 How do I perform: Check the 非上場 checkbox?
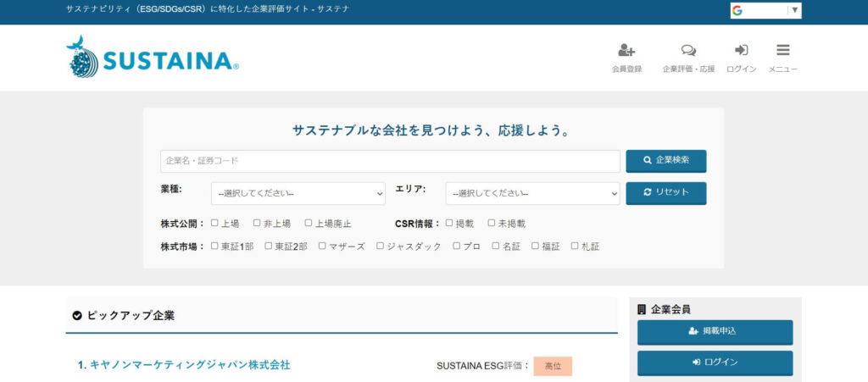click(257, 223)
